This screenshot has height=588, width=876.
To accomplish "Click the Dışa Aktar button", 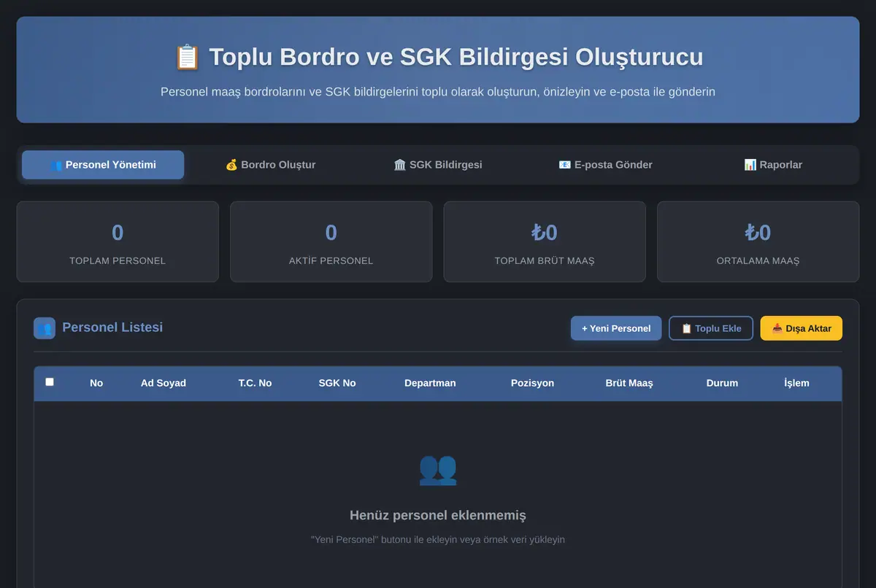I will click(802, 328).
